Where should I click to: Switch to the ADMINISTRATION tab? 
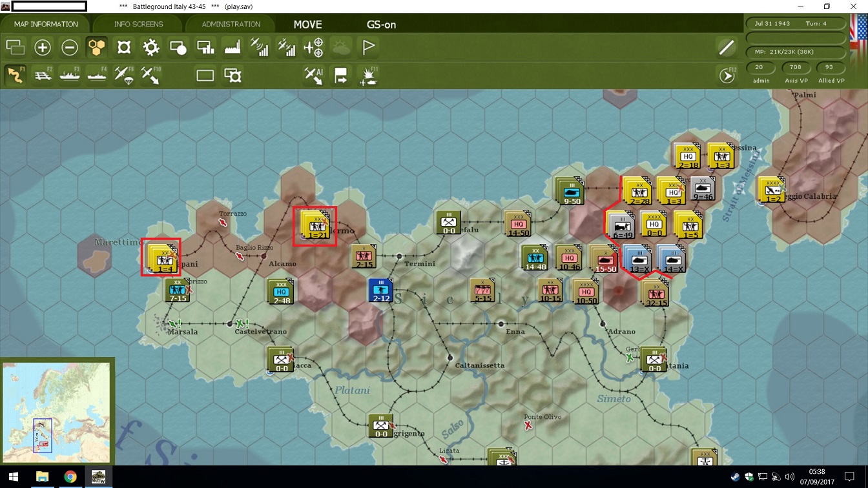[x=231, y=25]
